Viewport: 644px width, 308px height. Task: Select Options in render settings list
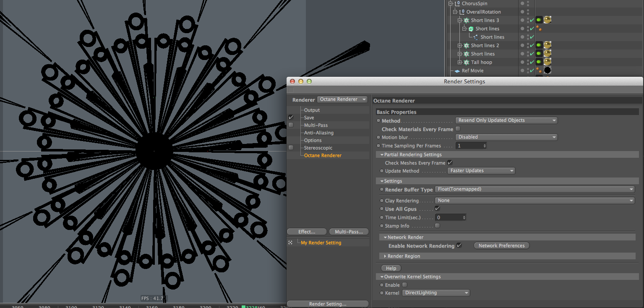pos(313,140)
